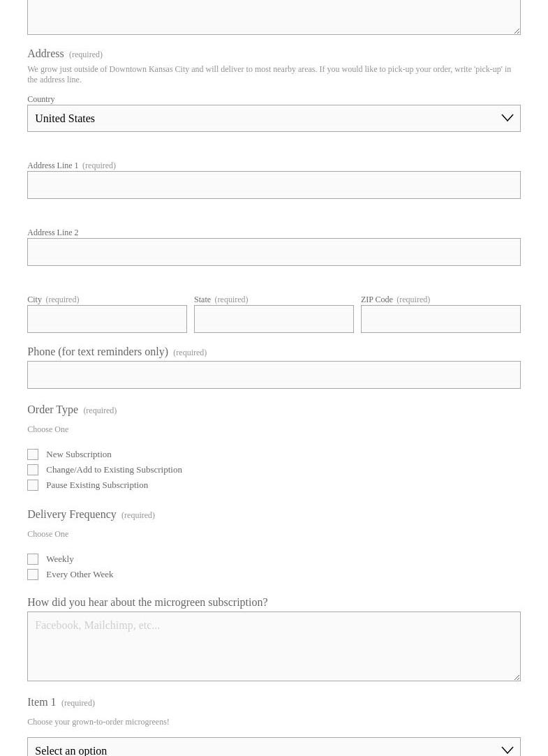548x756 pixels.
Task: Select Every Other Week delivery option
Action: [x=33, y=575]
